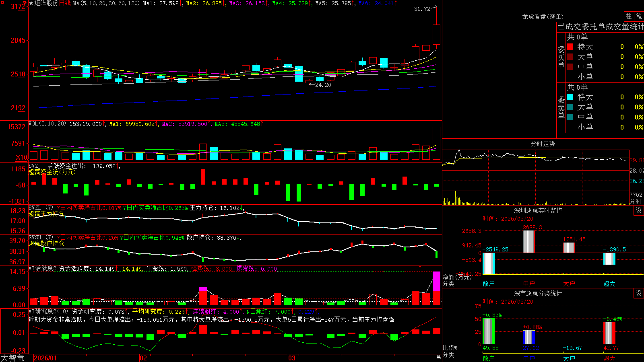Image resolution: width=644 pixels, height=362 pixels.
Task: Click the 2688.3 中户 bar in the monitor chart
Action: [528, 241]
